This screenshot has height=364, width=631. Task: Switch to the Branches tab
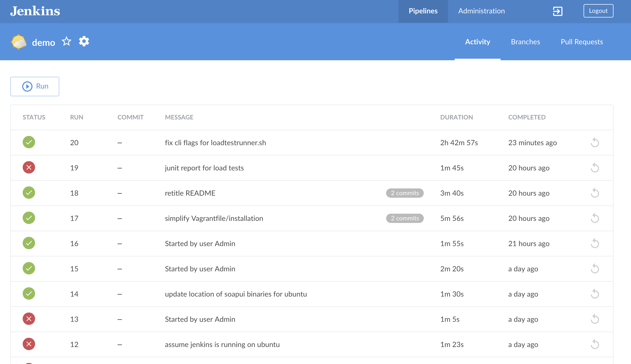tap(525, 42)
